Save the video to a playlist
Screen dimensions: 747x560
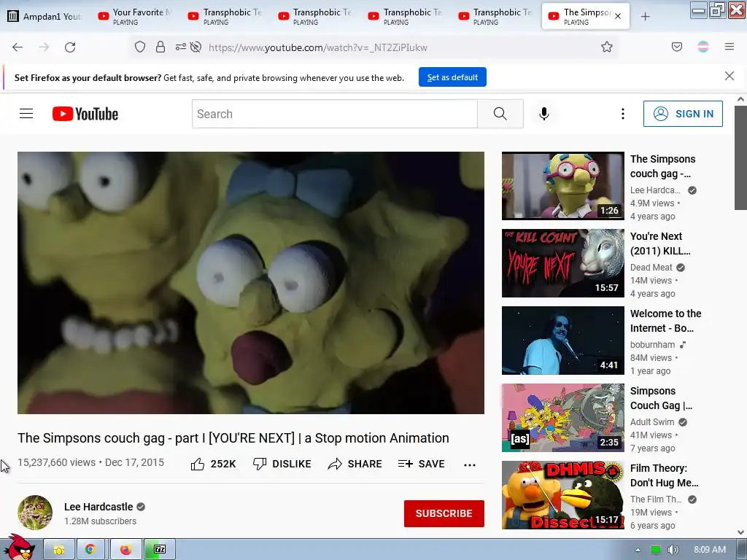(x=421, y=464)
